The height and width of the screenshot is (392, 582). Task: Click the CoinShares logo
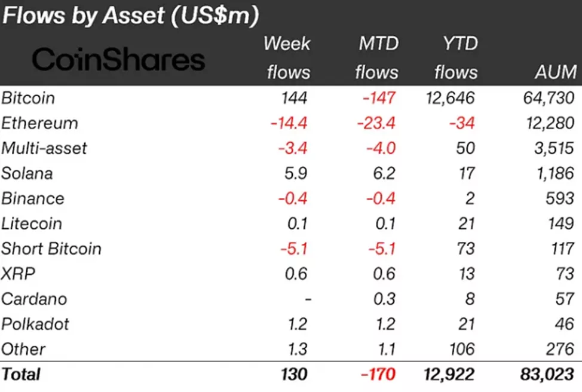(118, 60)
